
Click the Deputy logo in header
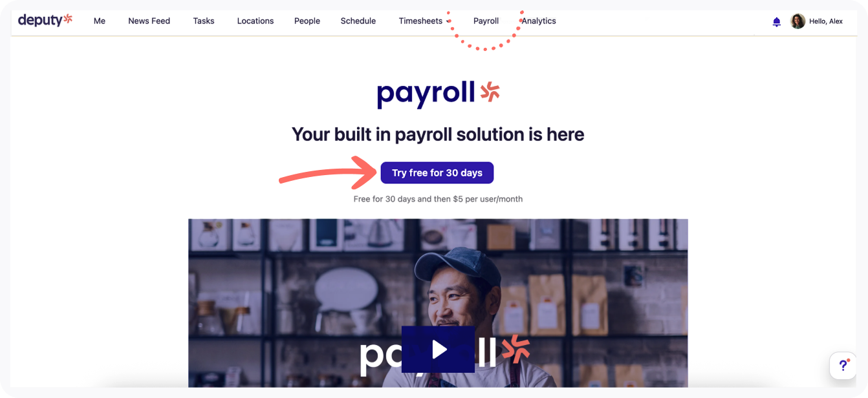(45, 20)
